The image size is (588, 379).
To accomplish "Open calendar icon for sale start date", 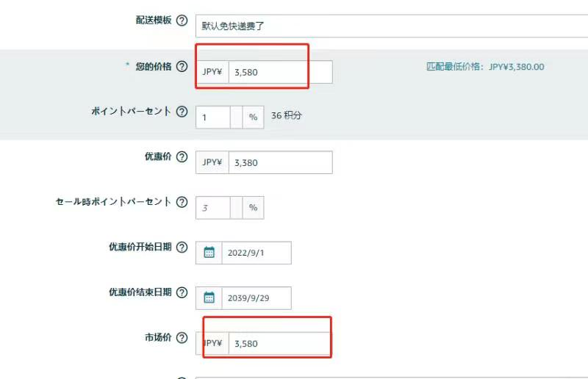I will pos(209,253).
